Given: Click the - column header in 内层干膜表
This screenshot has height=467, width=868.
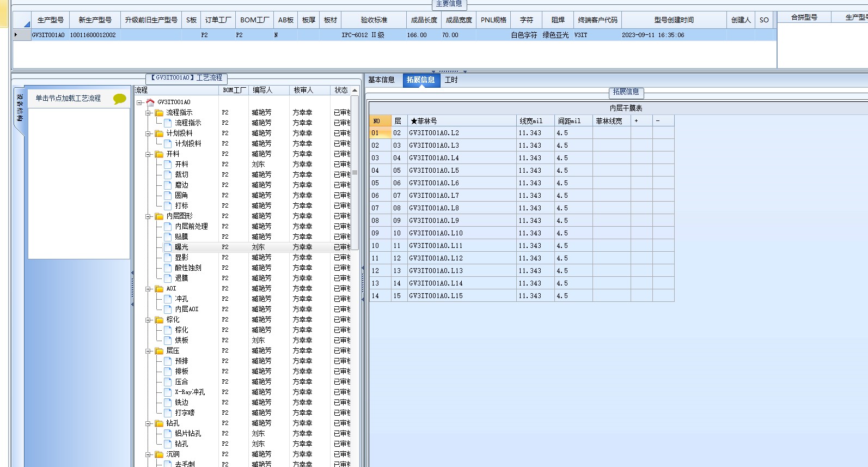Looking at the screenshot, I should tap(663, 121).
